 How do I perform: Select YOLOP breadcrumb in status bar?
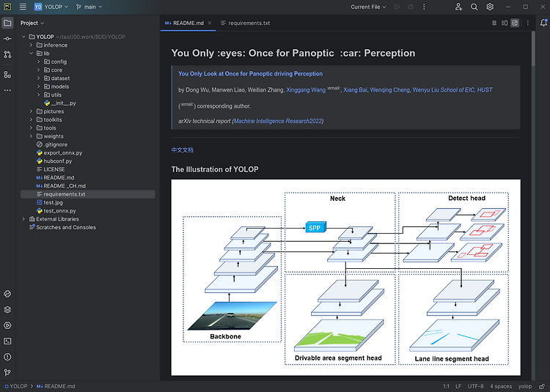pos(16,386)
